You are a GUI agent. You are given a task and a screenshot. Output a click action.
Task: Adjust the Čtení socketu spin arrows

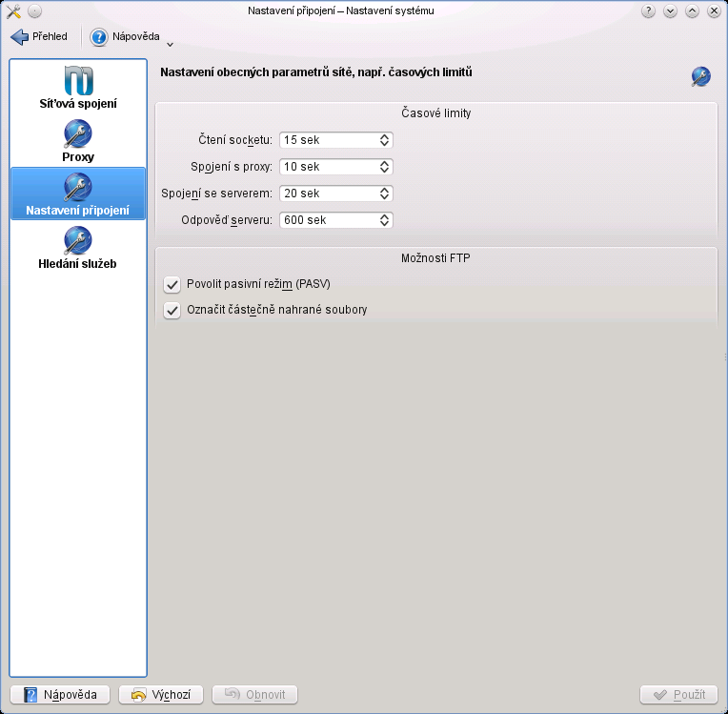click(x=384, y=140)
